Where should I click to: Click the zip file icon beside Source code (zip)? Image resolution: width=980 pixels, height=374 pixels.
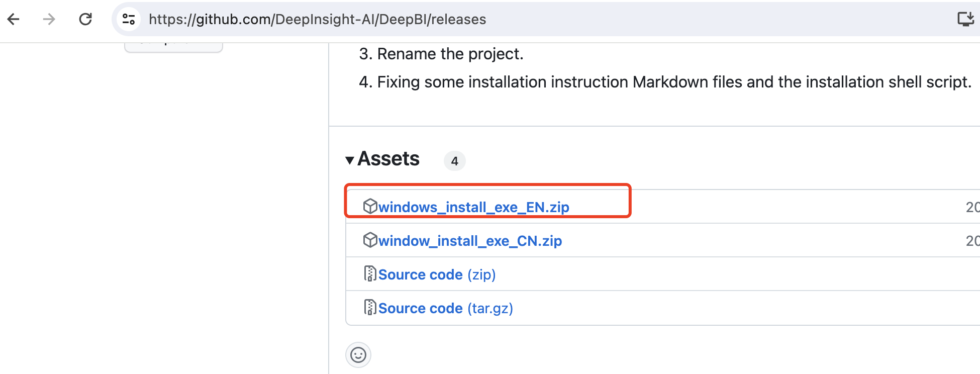[370, 273]
